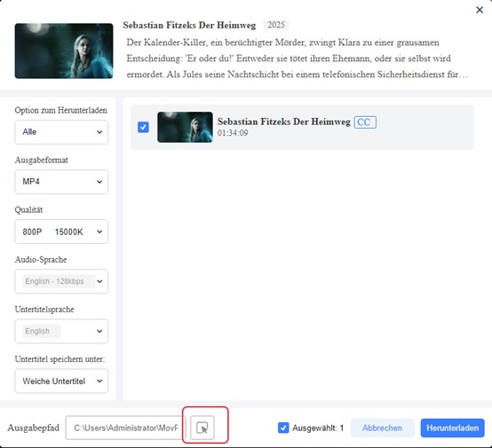
Task: Click the movie title in list row
Action: (x=283, y=122)
